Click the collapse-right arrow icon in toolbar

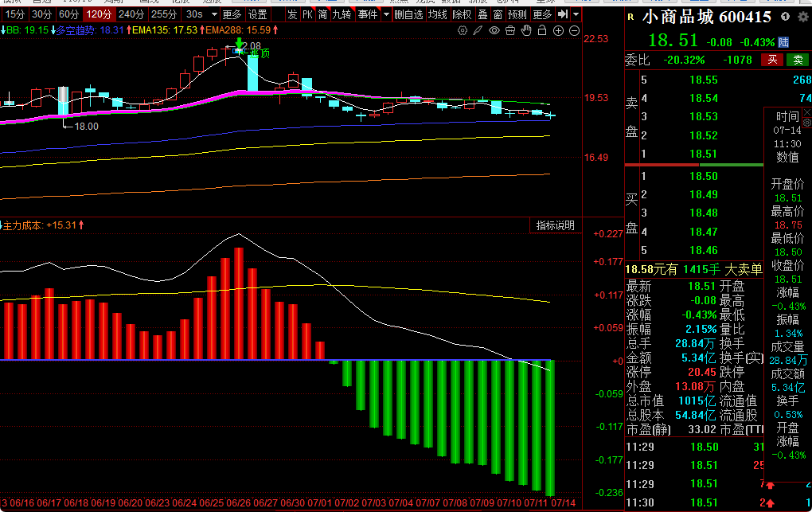point(563,14)
